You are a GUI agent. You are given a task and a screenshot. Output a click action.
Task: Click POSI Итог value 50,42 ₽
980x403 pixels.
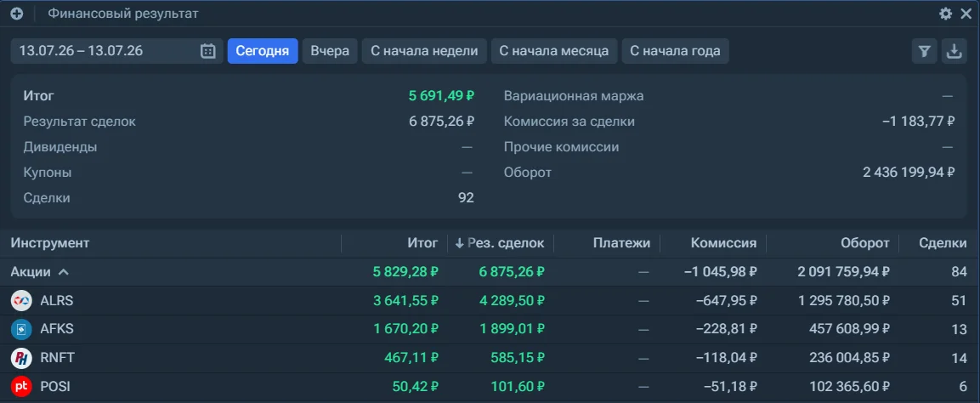[x=416, y=387]
